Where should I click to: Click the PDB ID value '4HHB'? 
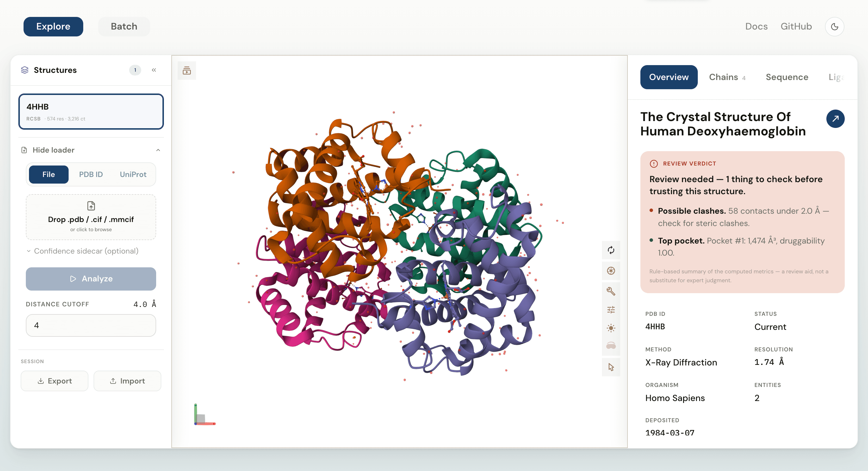[655, 326]
